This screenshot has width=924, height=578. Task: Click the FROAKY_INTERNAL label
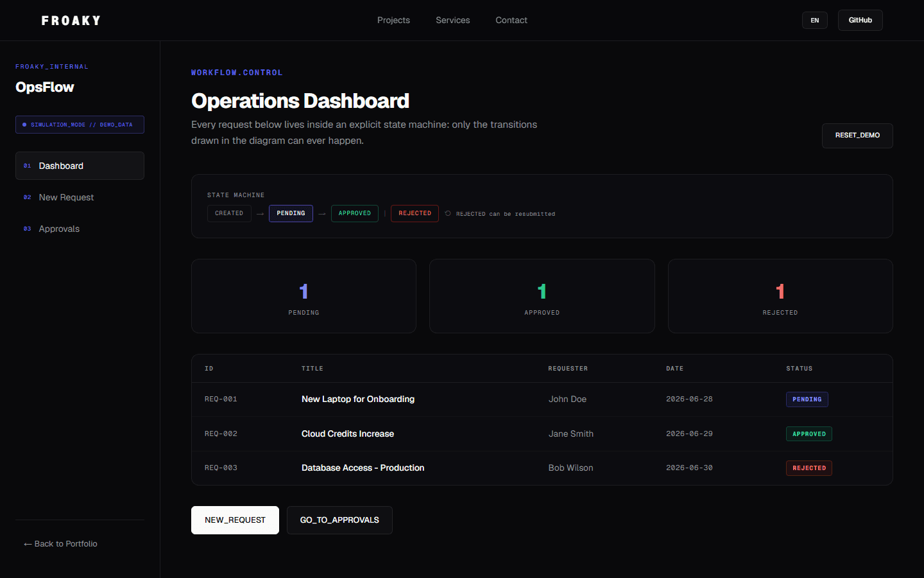coord(52,67)
